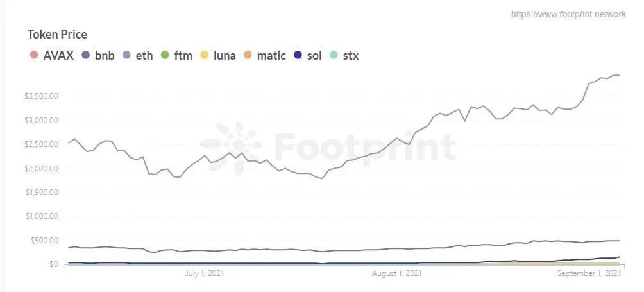644x292 pixels.
Task: Click the $3,500.00 y-axis label
Action: (x=41, y=96)
